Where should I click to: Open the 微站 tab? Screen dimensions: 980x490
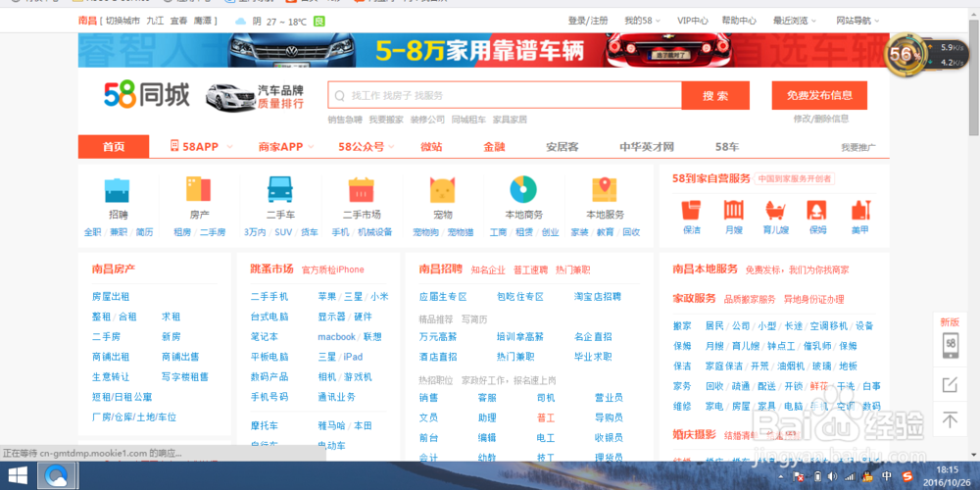coord(431,147)
